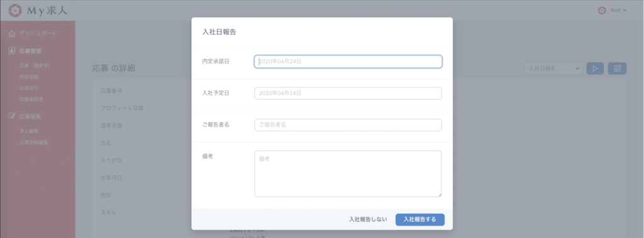
Task: Click the スキル row label
Action: (108, 212)
